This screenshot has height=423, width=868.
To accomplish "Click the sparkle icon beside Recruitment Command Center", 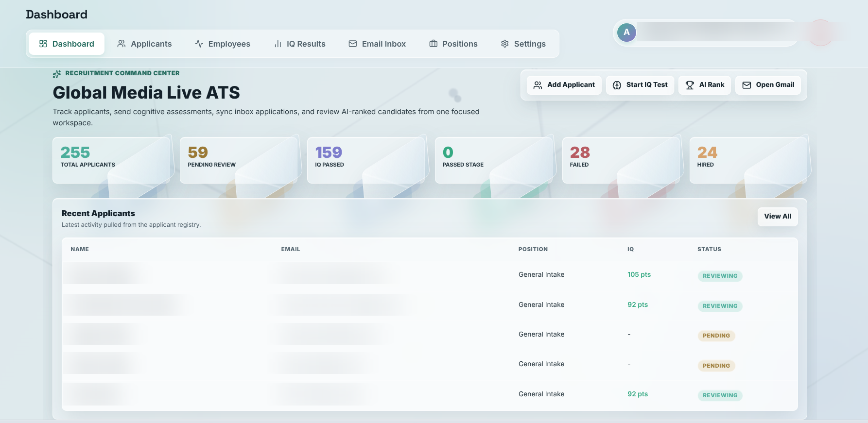I will 57,74.
